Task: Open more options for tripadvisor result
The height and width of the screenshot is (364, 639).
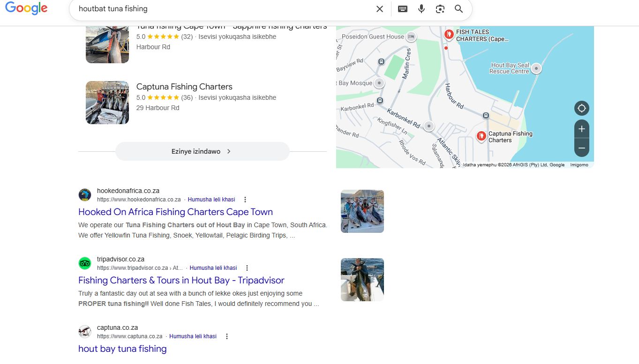Action: (247, 268)
